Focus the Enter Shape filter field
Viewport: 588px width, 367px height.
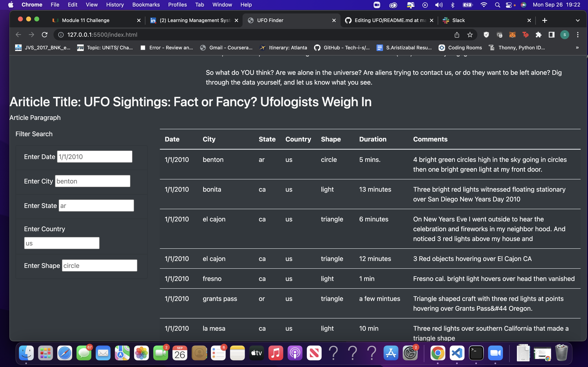point(99,265)
